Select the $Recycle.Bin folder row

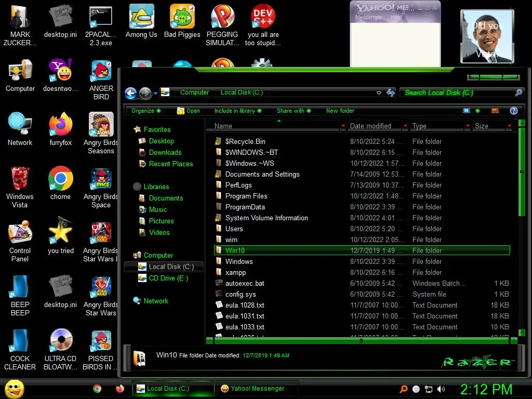pos(362,141)
